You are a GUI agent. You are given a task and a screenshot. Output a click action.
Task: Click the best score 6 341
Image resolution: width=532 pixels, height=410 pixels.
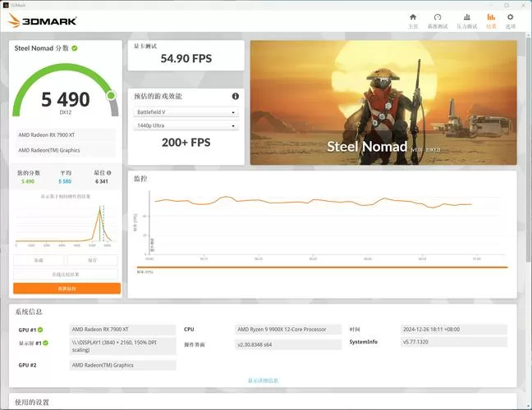pyautogui.click(x=102, y=181)
